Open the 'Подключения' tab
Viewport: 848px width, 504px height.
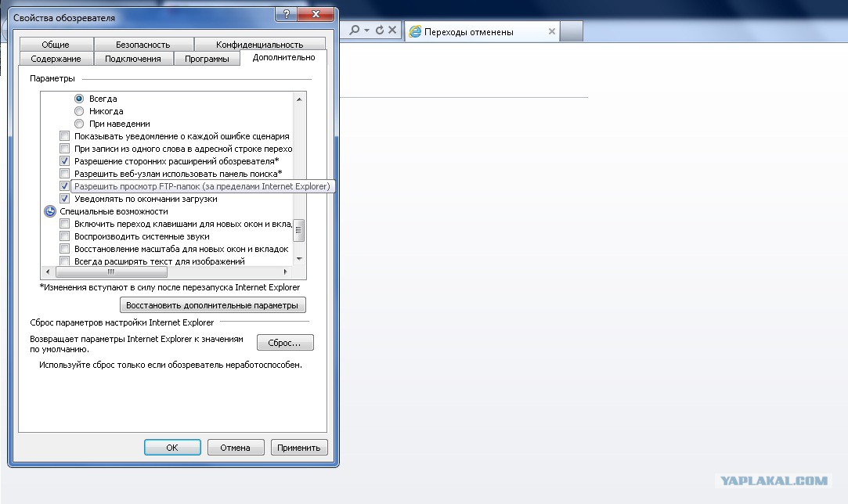133,59
